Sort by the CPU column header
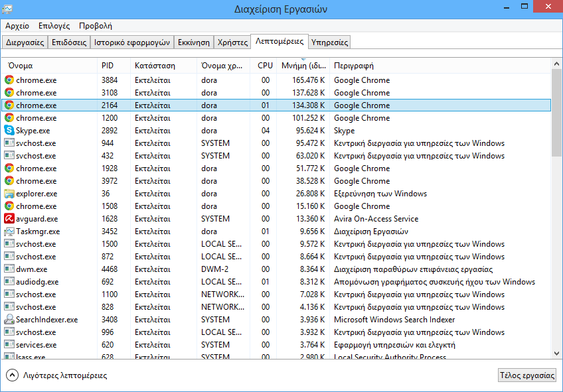The height and width of the screenshot is (392, 563). pos(263,66)
